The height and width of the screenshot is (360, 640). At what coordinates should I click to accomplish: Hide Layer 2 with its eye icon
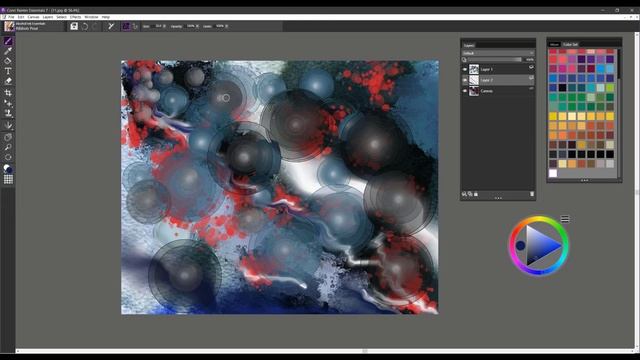(464, 80)
